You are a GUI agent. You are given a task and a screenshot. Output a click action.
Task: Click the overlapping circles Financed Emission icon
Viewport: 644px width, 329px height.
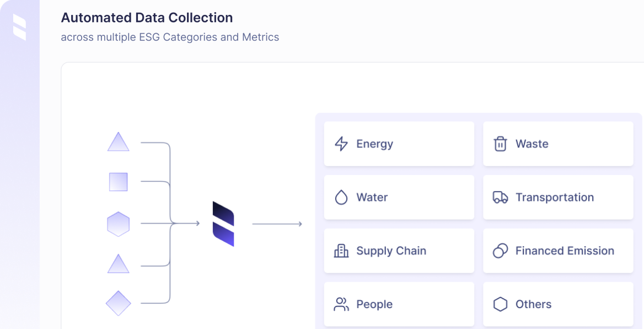(500, 251)
